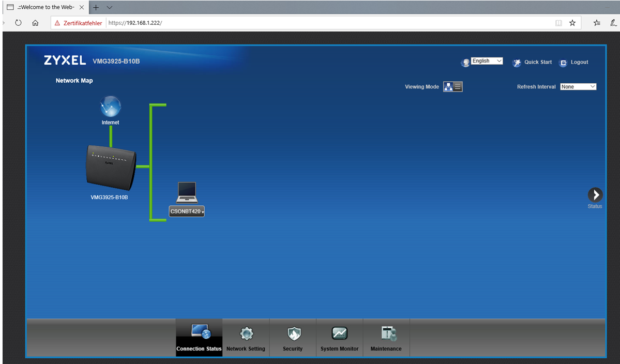Viewport: 620px width, 364px height.
Task: Click the Quick Start wizard icon
Action: click(x=517, y=63)
